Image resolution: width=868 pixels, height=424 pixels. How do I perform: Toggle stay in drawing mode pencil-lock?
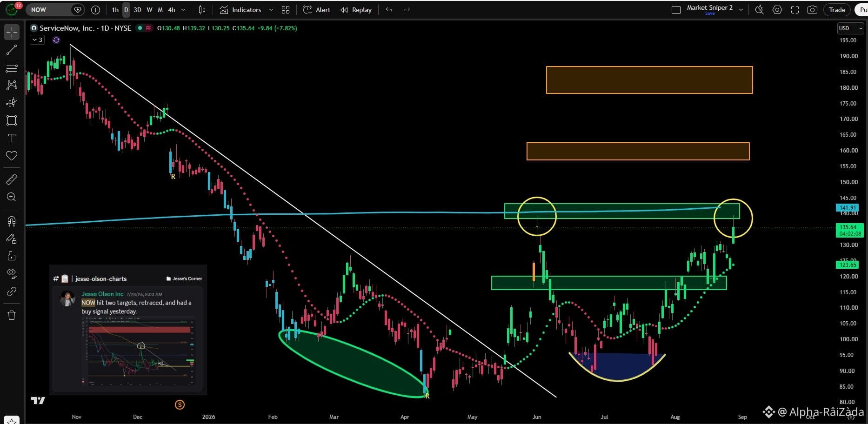pyautogui.click(x=12, y=238)
